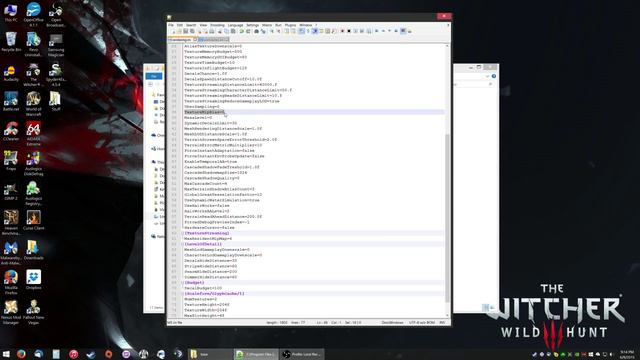Open the Edit menu
This screenshot has height=360, width=640.
[180, 25]
